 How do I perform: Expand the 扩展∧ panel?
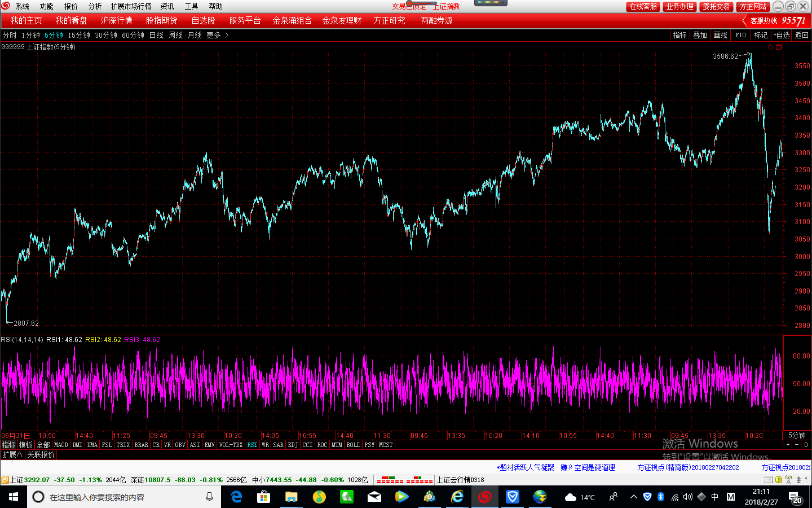12,454
